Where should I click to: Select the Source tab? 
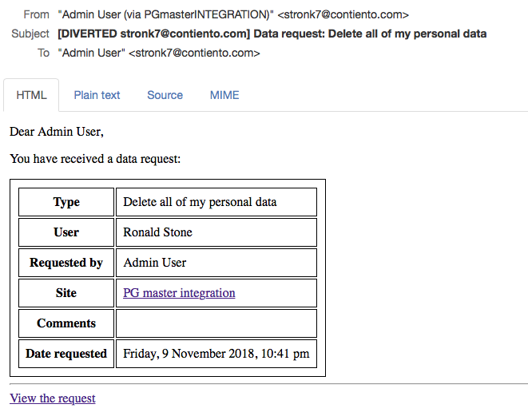[165, 95]
